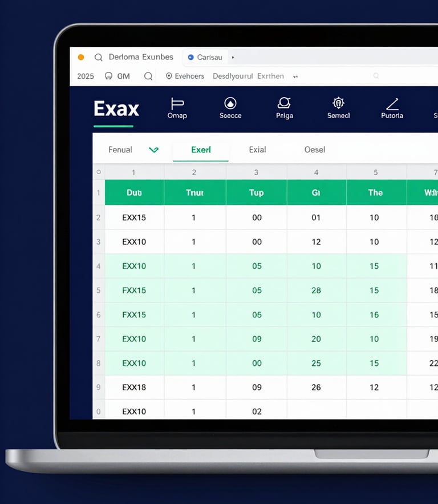Click value 06 in row 6
This screenshot has height=504, width=438.
[257, 315]
